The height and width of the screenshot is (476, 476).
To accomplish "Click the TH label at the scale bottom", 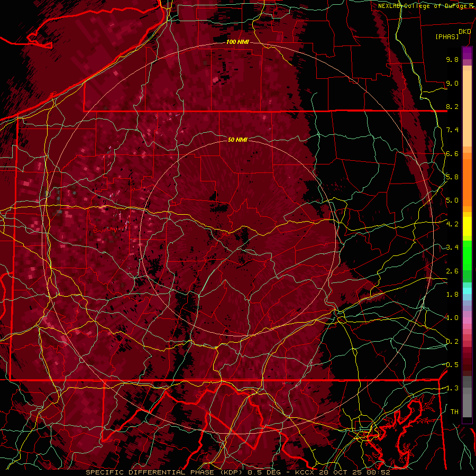I will pos(454,412).
